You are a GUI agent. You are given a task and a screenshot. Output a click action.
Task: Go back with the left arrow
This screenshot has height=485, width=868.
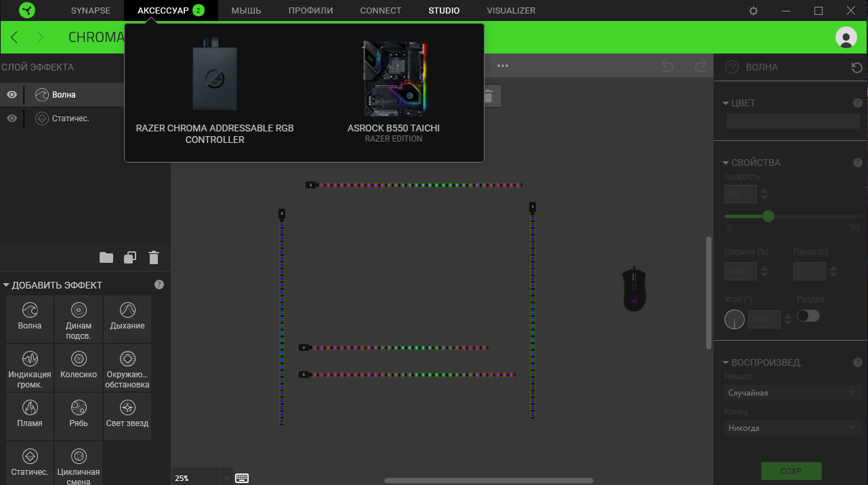[14, 37]
